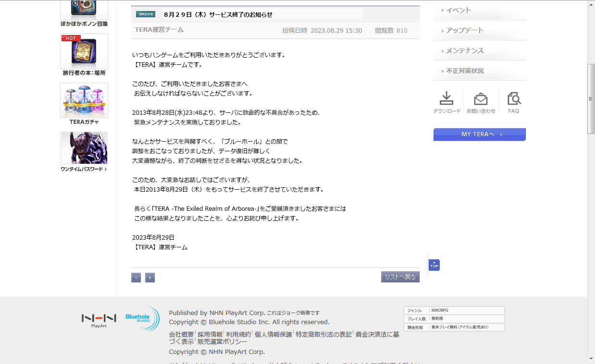The image size is (595, 364).
Task: Open the 採用情報 footer link
Action: (x=210, y=334)
